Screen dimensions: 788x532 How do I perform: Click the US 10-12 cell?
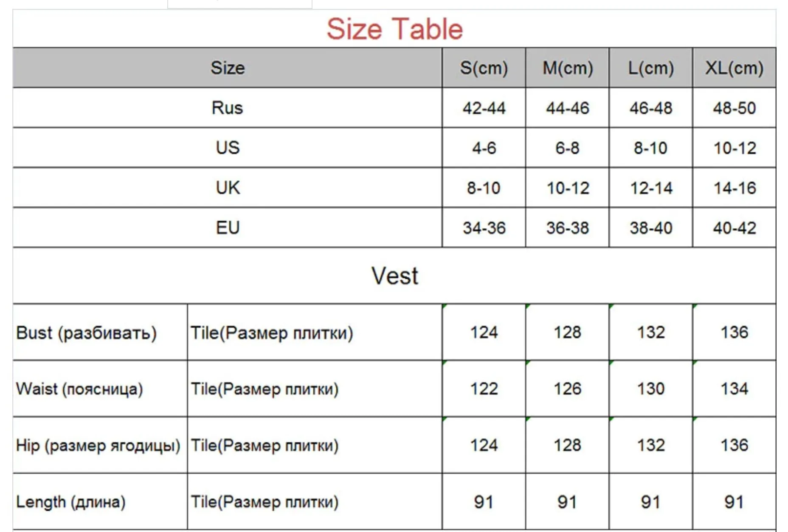(735, 148)
